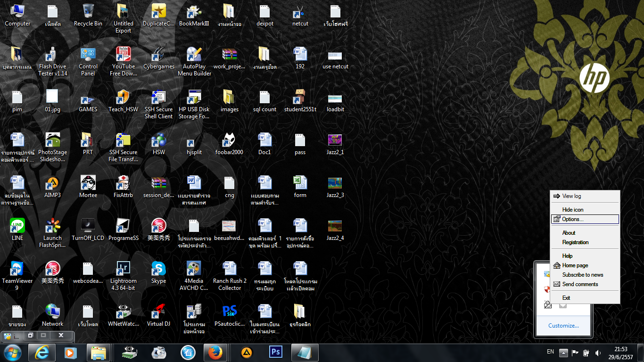Select SSH Secure Shell Client icon
This screenshot has height=362, width=644.
click(158, 104)
